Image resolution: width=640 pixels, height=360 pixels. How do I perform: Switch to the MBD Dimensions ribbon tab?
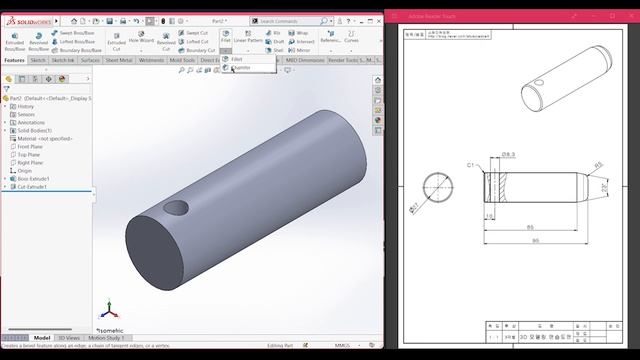click(x=305, y=60)
